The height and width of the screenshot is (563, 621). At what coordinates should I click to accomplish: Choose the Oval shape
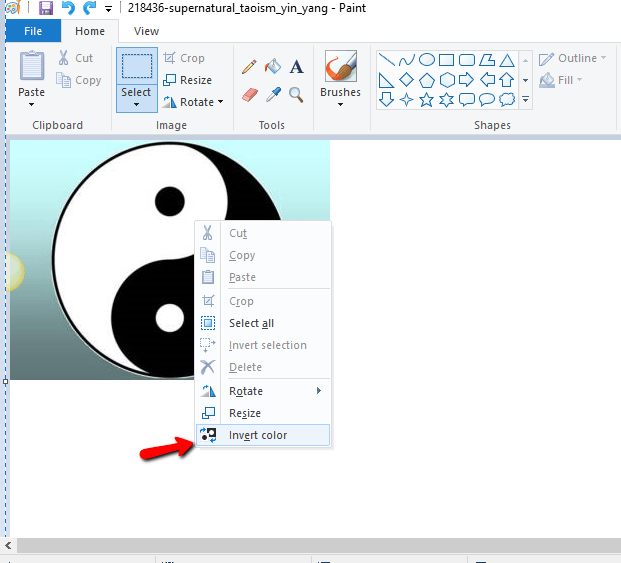click(x=427, y=60)
